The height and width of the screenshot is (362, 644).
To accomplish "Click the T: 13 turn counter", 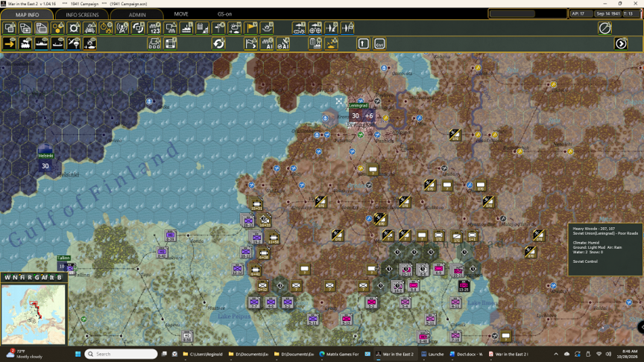I will [x=630, y=13].
